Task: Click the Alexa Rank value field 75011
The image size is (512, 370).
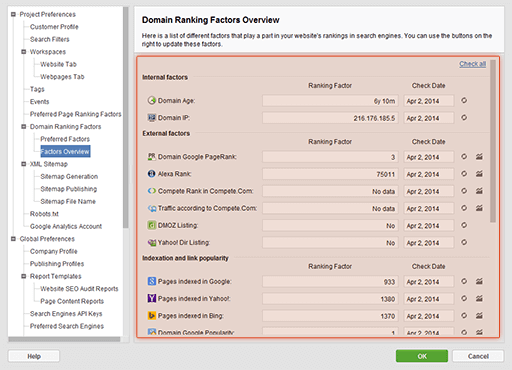Action: [330, 174]
